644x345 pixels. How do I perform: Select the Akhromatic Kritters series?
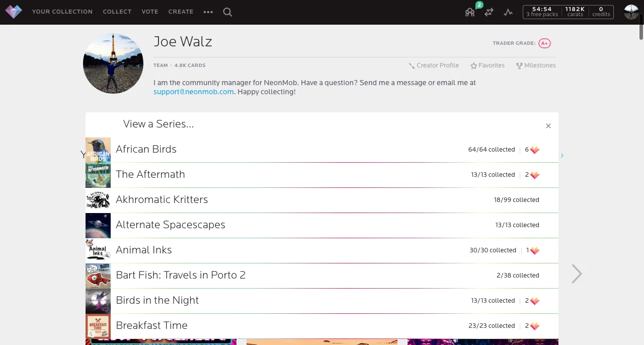click(x=322, y=200)
